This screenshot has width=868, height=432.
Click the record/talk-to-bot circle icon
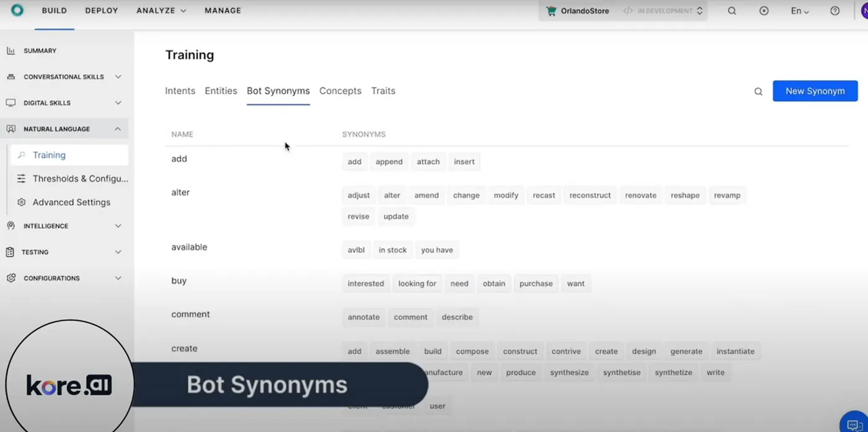tap(764, 11)
